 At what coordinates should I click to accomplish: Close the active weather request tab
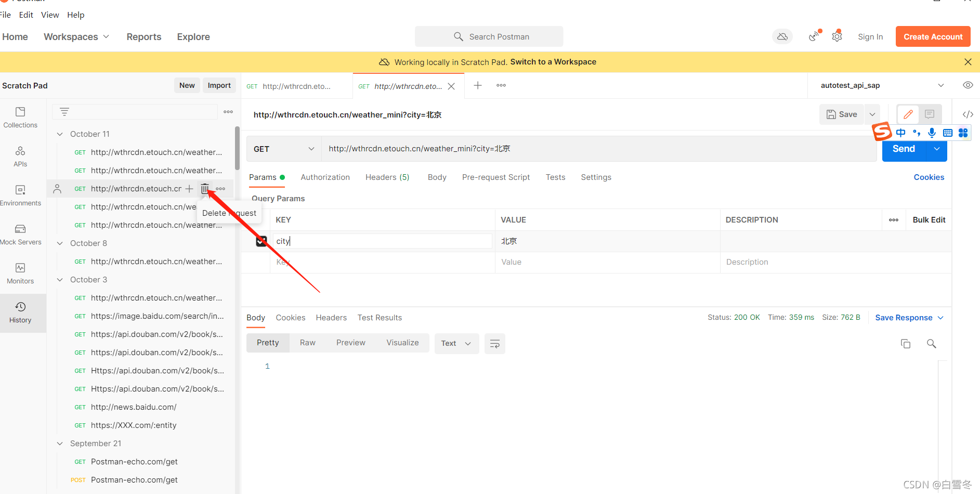pos(451,86)
